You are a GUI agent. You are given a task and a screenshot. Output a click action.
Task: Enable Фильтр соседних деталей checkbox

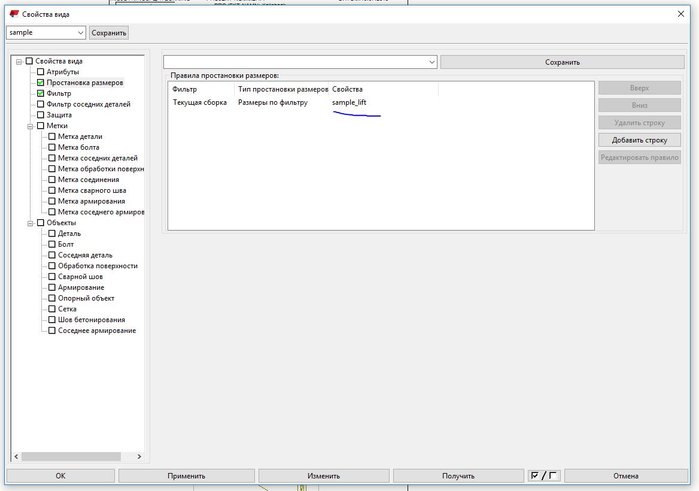point(41,104)
